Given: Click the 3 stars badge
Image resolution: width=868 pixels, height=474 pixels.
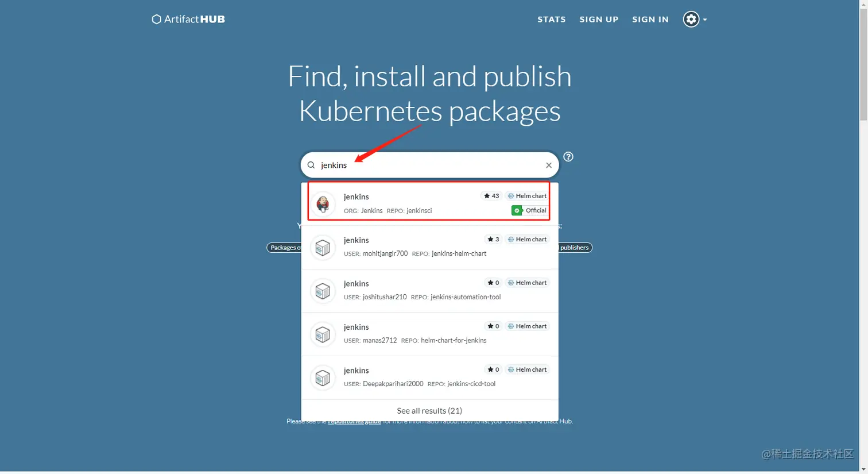Looking at the screenshot, I should pyautogui.click(x=493, y=239).
